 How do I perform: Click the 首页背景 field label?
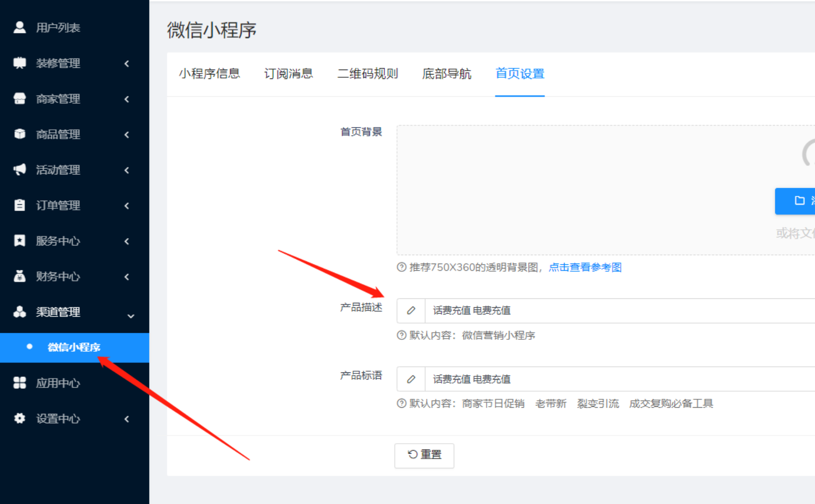click(361, 132)
